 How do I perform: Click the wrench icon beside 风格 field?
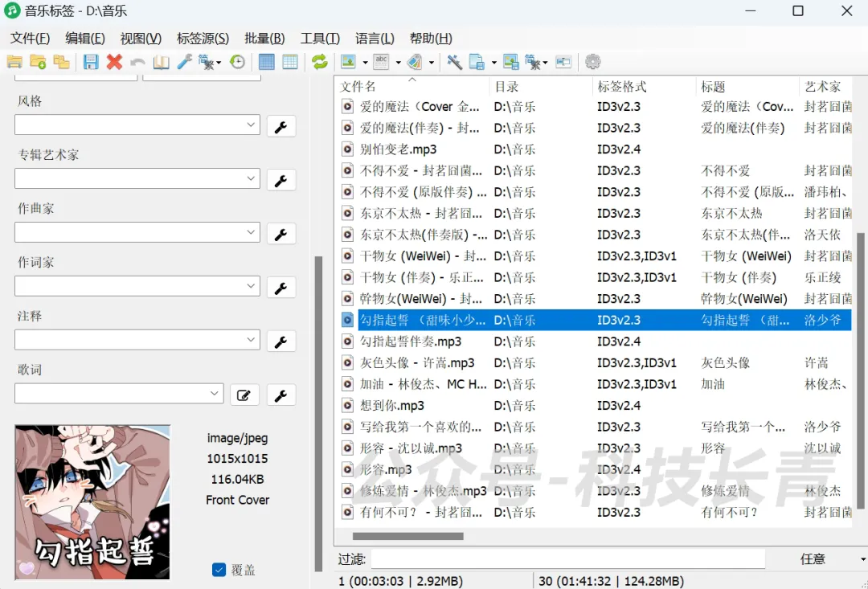[280, 127]
